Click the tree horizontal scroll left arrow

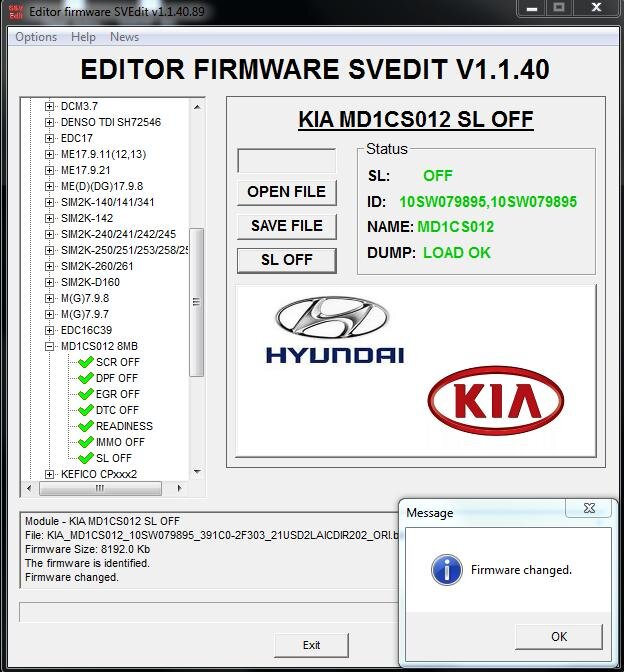(x=29, y=488)
